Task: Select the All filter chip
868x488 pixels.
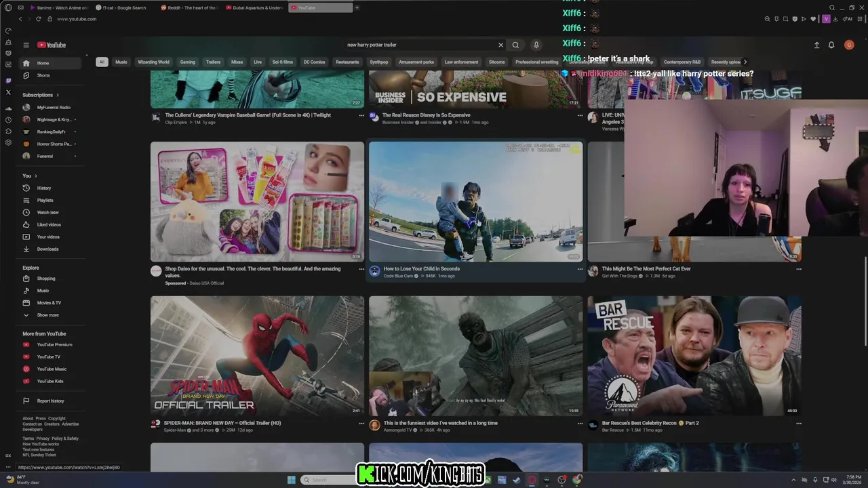Action: click(x=102, y=62)
